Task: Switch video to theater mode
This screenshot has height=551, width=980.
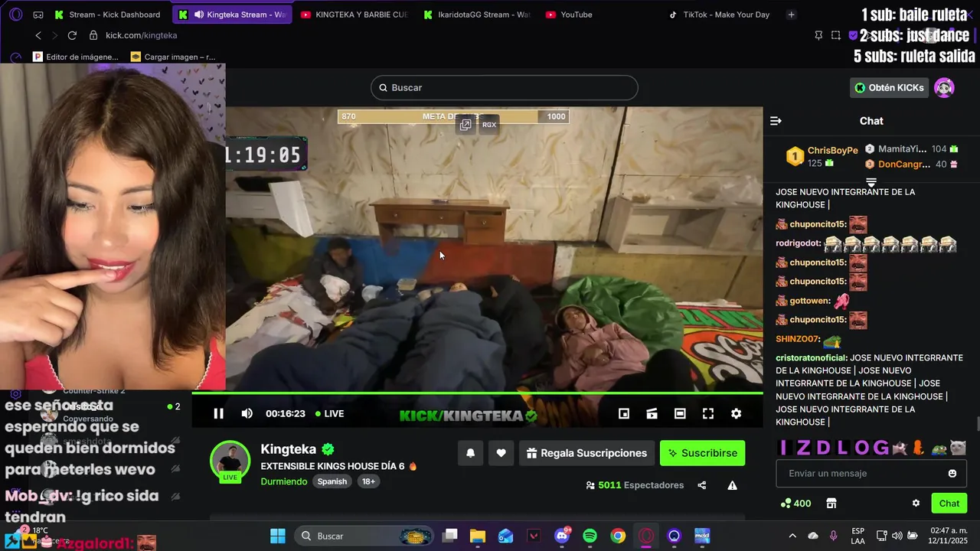Action: click(680, 413)
